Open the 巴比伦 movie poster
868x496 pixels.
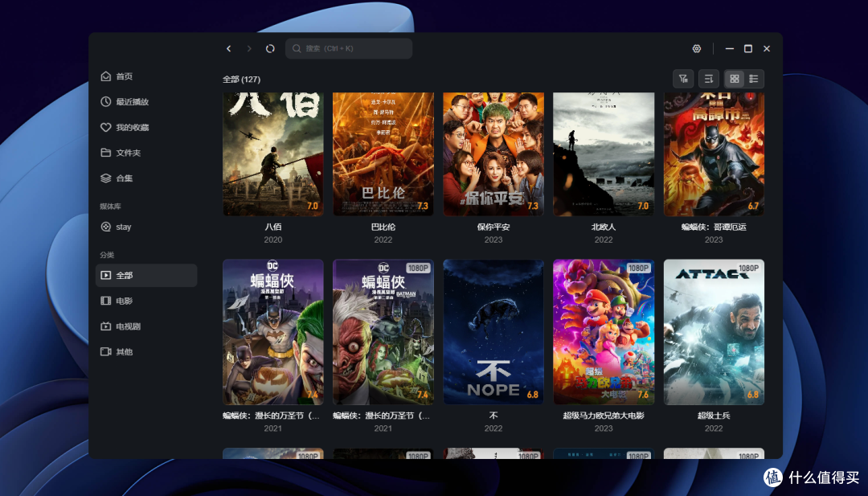click(383, 154)
